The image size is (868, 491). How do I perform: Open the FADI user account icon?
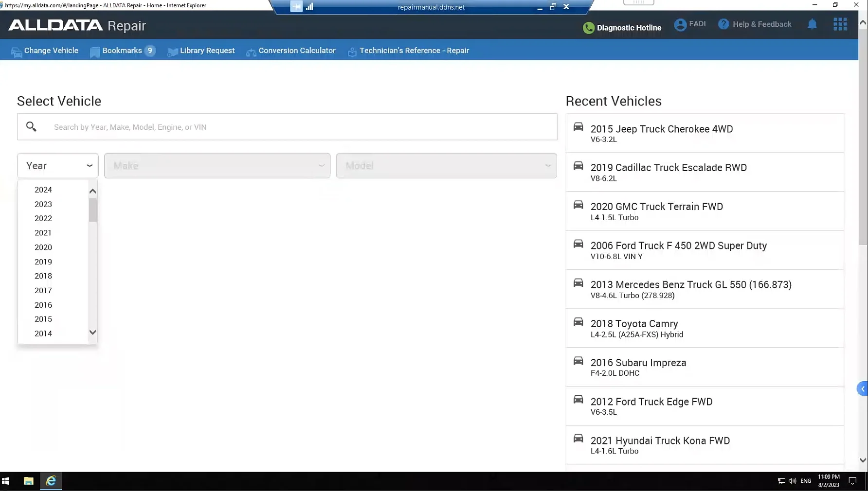coord(680,24)
